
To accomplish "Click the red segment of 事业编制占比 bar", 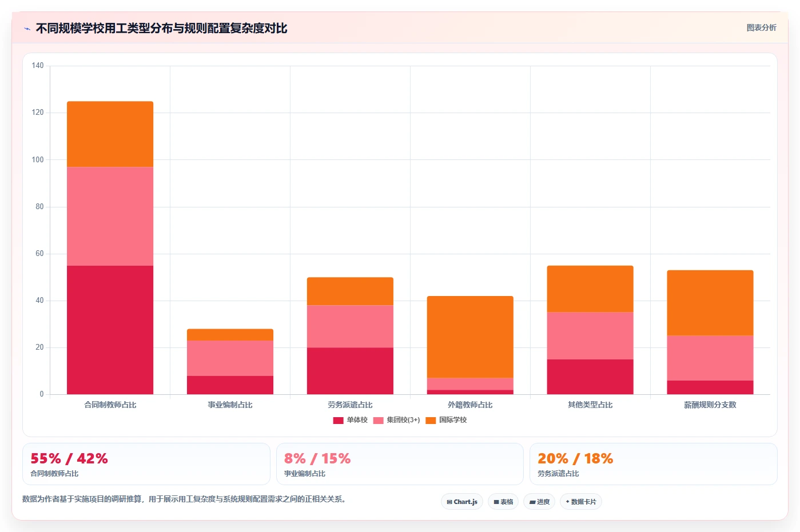I will tap(230, 385).
